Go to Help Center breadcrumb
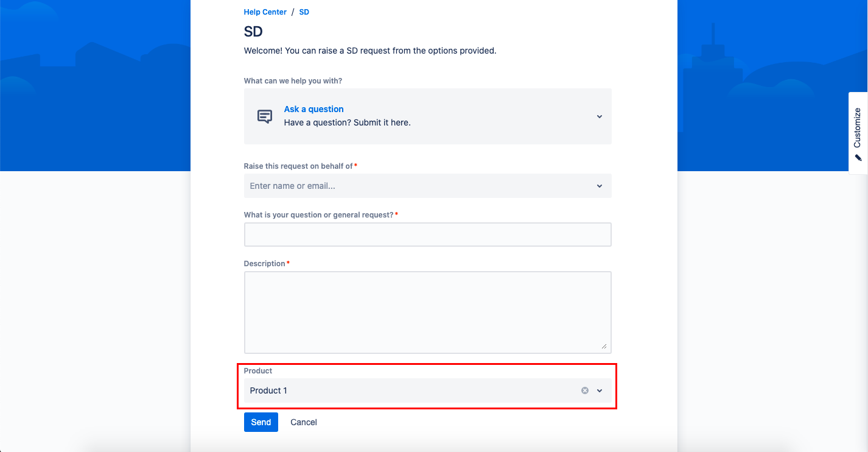 point(265,12)
